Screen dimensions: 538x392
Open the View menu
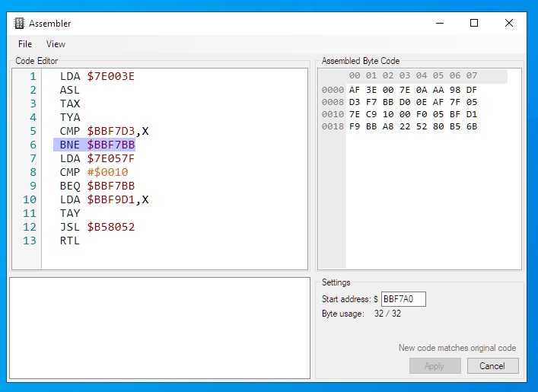(56, 44)
